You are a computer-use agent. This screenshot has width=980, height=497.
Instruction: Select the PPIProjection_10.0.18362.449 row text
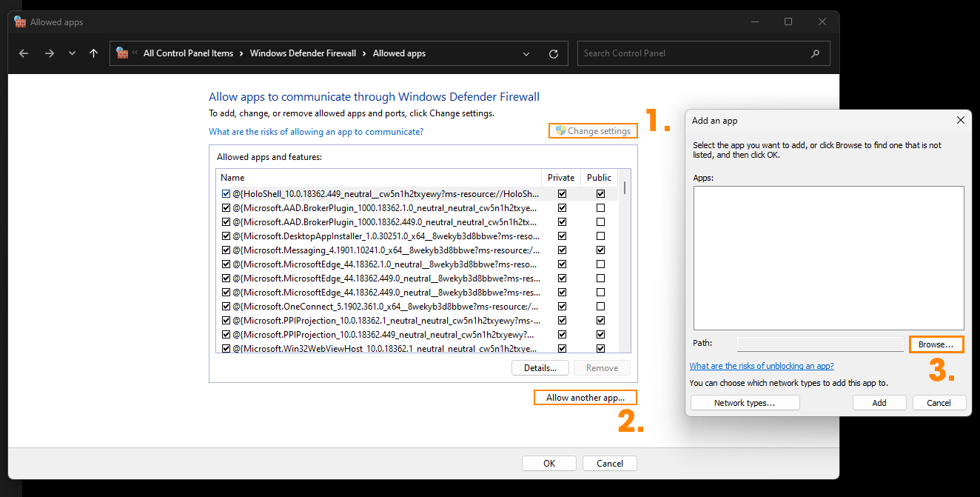point(384,335)
